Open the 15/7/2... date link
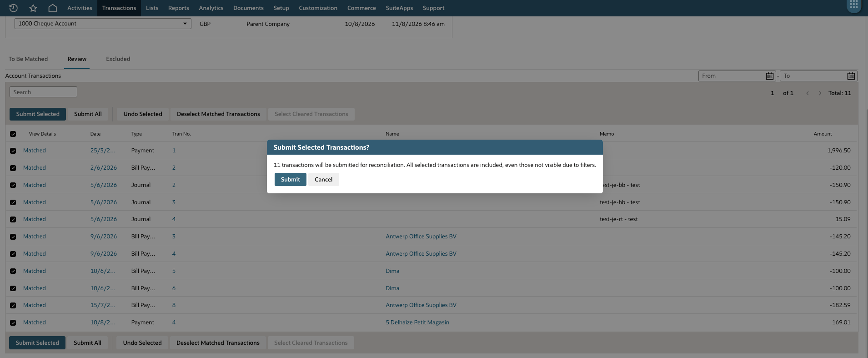The width and height of the screenshot is (868, 358). point(103,305)
